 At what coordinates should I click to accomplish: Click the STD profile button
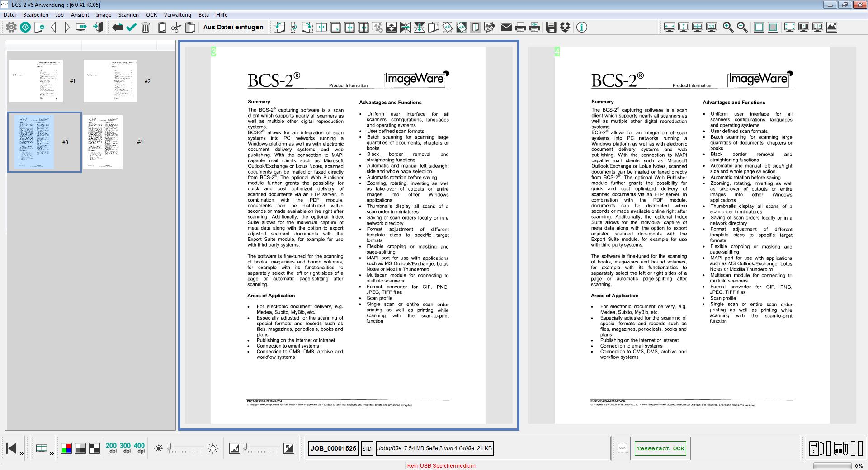tap(367, 448)
